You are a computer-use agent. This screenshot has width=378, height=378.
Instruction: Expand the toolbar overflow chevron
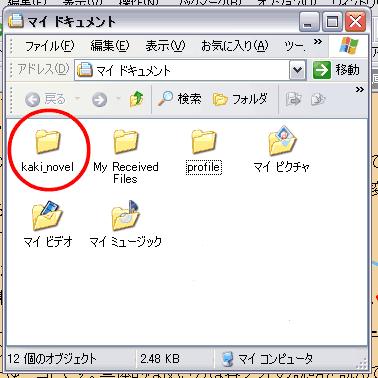tap(359, 89)
